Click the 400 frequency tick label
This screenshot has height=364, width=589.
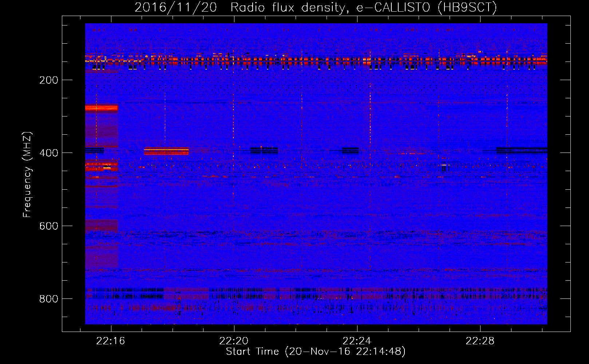pyautogui.click(x=49, y=153)
